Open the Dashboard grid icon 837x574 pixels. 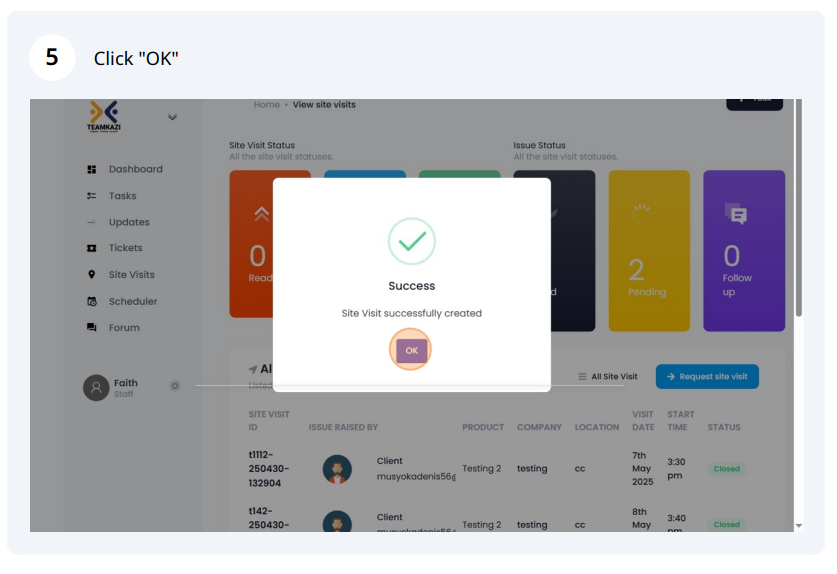(x=92, y=169)
